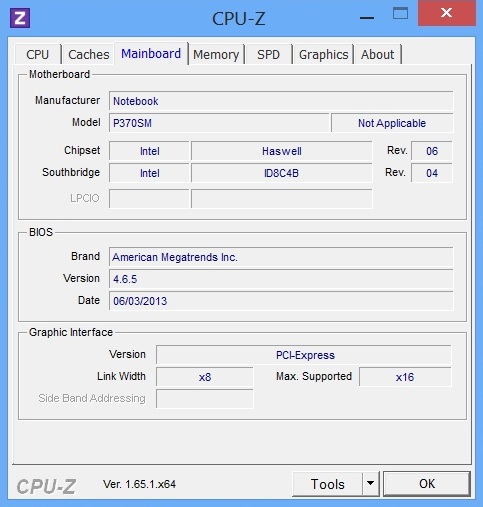
Task: Click the Southbridge vendor Intel field
Action: [x=149, y=173]
